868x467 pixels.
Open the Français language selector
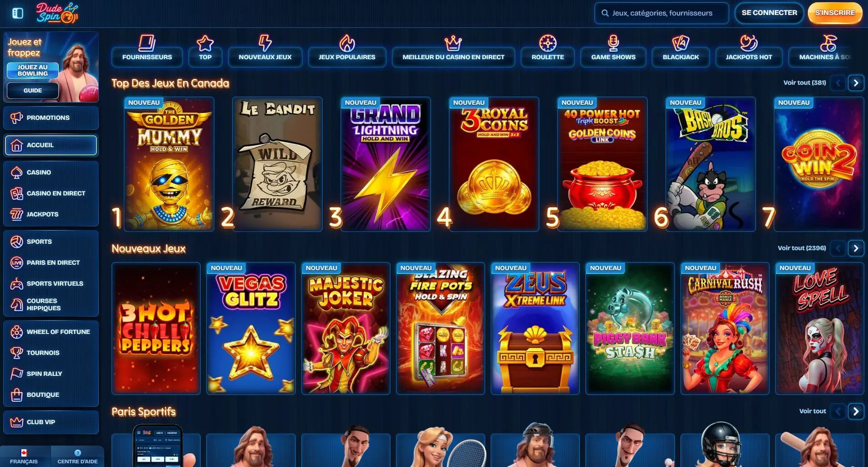coord(24,457)
